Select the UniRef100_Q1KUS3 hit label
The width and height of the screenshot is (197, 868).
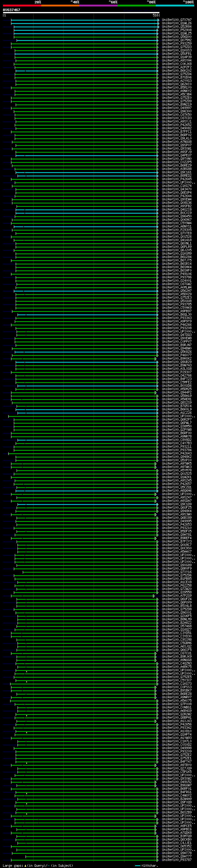177,50
